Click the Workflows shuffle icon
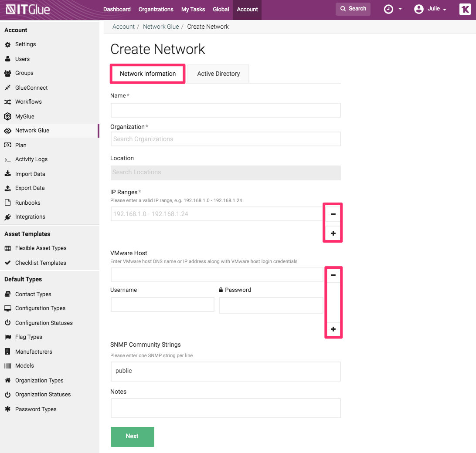This screenshot has height=453, width=476. coord(7,102)
